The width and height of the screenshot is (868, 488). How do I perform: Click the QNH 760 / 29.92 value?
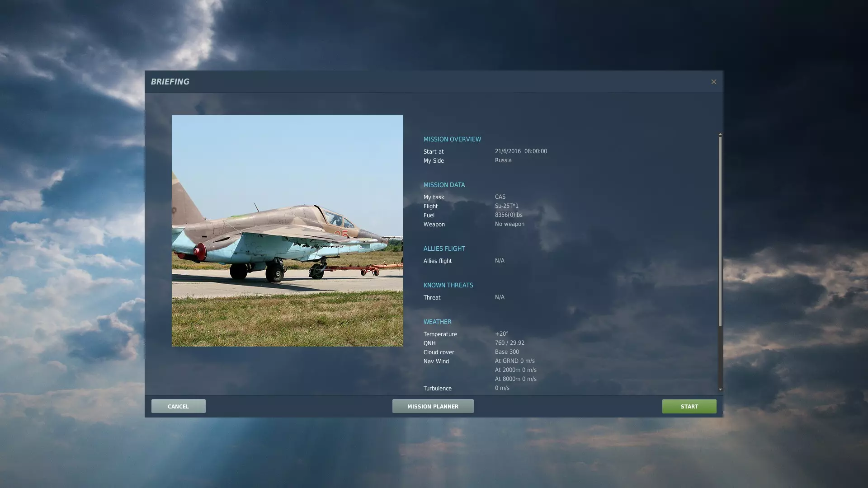(509, 343)
